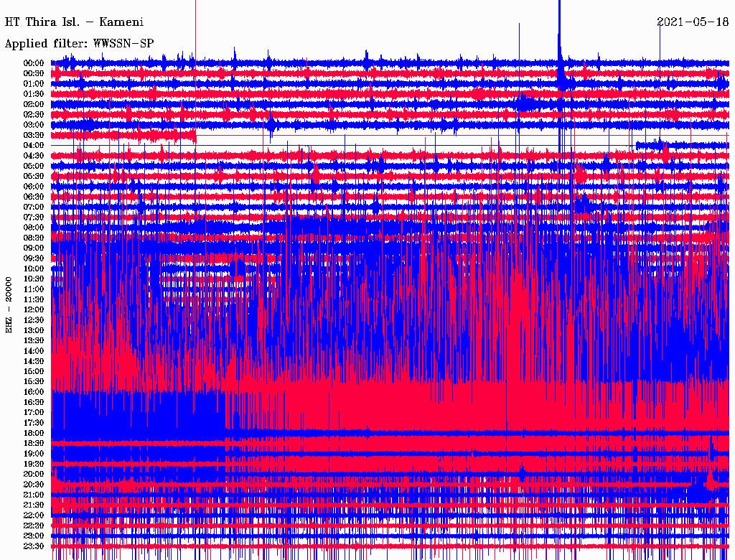Viewport: 735px width, 560px height.
Task: Select the 13:30 time label
Action: pyautogui.click(x=34, y=341)
